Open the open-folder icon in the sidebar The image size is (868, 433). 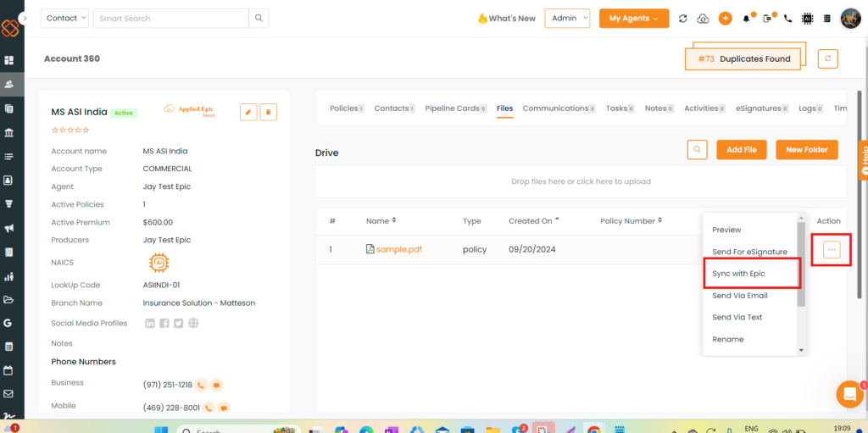(x=8, y=300)
